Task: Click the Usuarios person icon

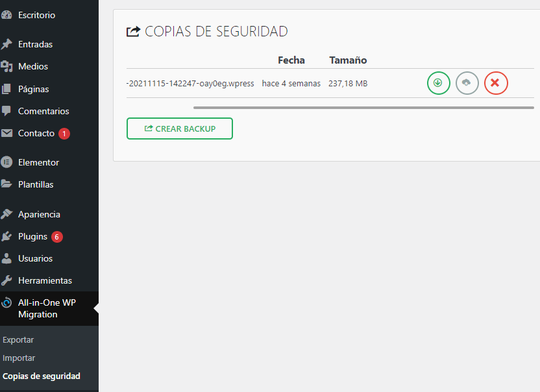Action: [6, 258]
